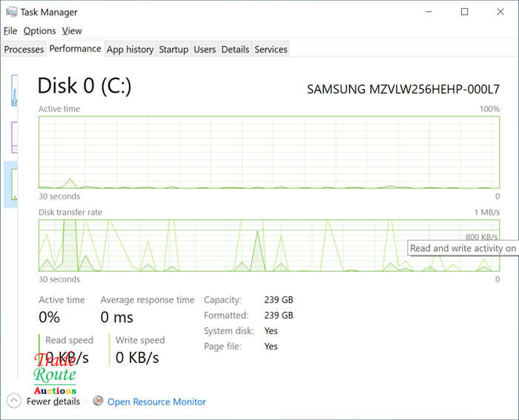The image size is (519, 420).
Task: Click the Task Manager app icon in title bar
Action: 12,12
